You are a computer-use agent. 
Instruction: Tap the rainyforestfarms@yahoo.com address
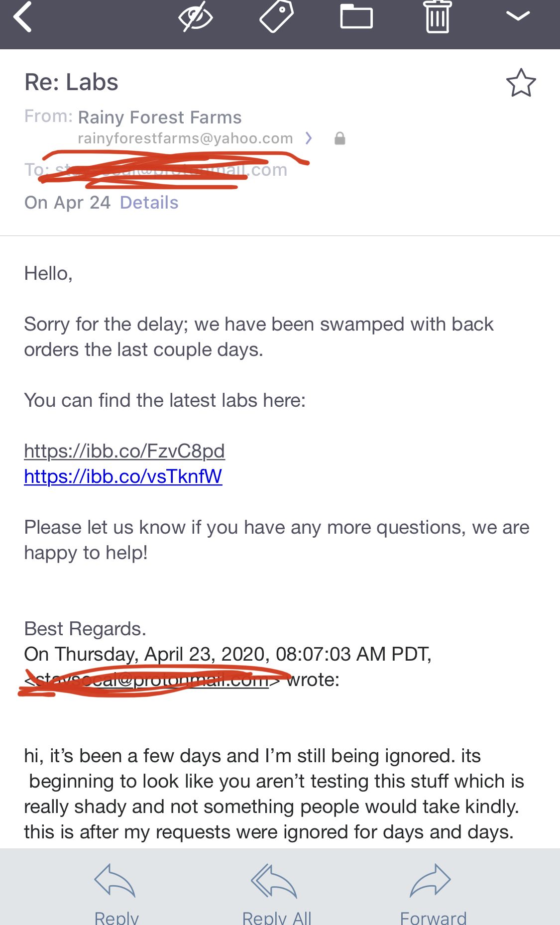pyautogui.click(x=185, y=138)
